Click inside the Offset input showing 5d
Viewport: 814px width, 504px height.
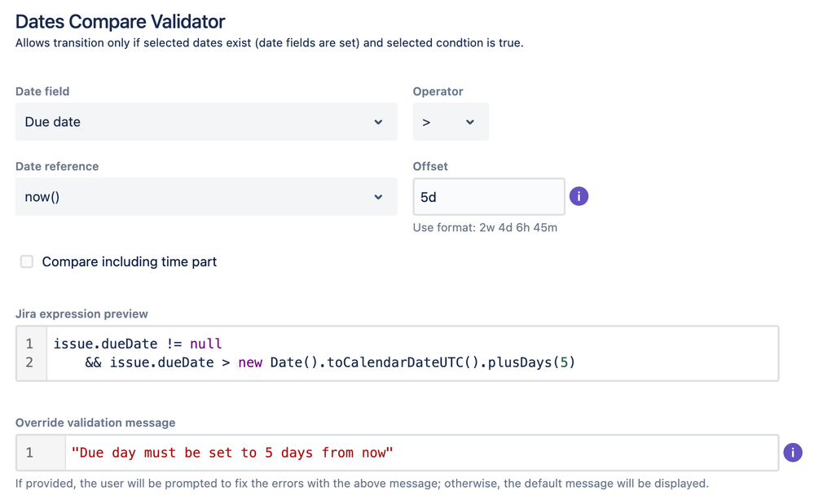489,196
